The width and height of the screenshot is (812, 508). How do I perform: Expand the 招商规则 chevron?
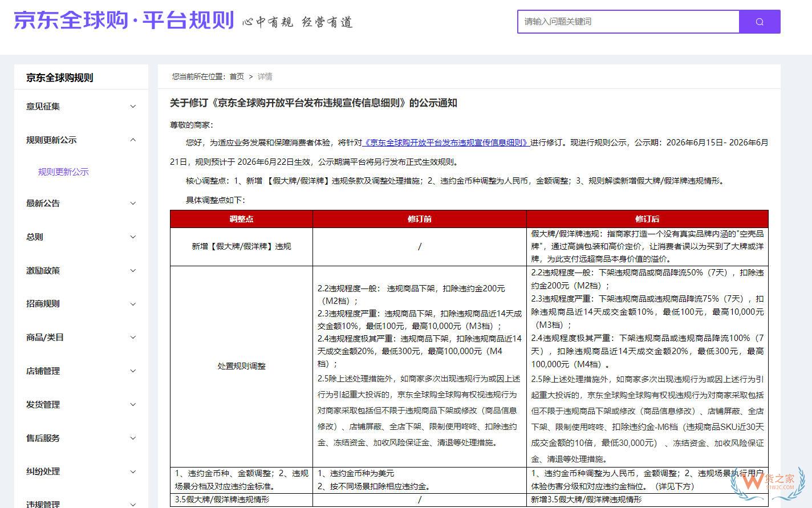pyautogui.click(x=133, y=304)
